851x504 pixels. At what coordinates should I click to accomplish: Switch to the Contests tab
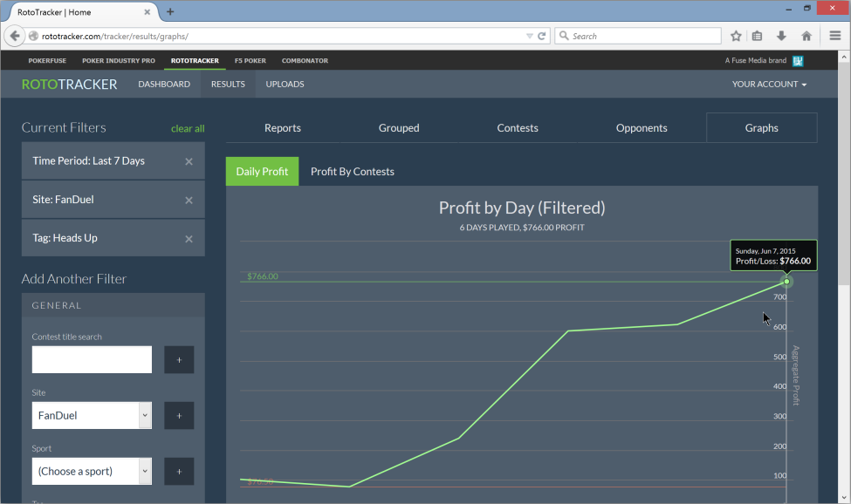pyautogui.click(x=518, y=128)
